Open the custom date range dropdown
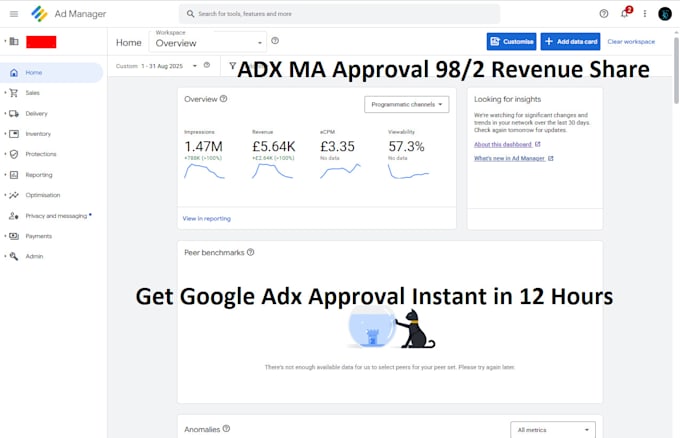Image resolution: width=680 pixels, height=438 pixels. click(157, 66)
